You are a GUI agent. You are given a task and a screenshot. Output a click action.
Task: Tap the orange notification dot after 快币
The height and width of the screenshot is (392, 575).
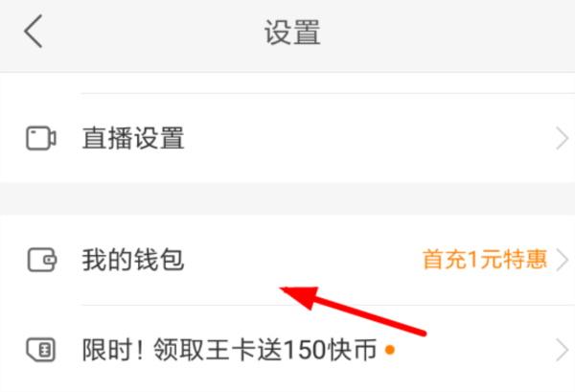390,350
